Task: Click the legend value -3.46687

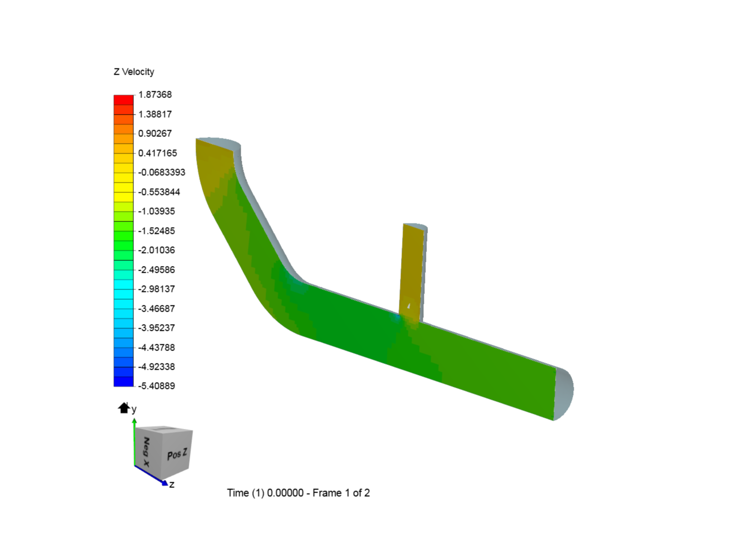Action: pos(156,309)
